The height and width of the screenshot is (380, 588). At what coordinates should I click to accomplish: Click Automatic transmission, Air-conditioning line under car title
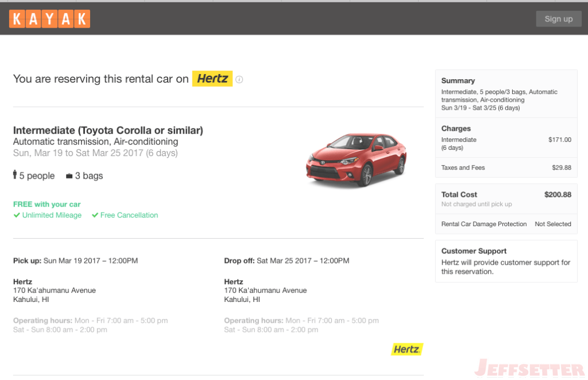click(96, 142)
